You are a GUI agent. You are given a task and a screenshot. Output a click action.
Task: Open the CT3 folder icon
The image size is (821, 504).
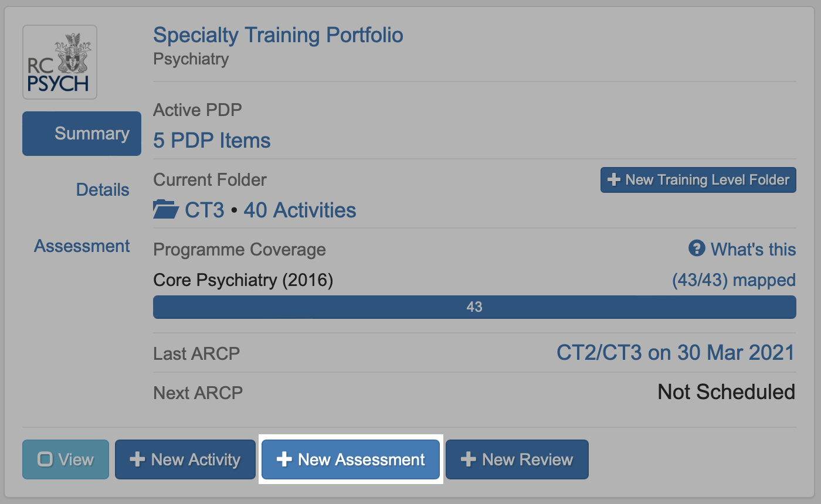(165, 210)
